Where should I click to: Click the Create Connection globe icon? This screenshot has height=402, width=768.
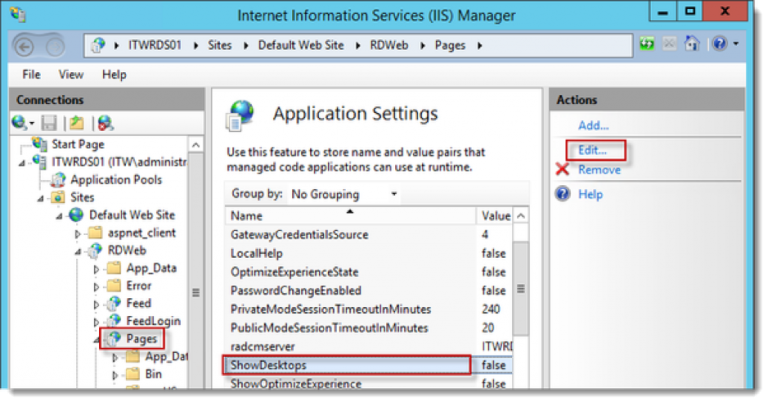point(19,122)
